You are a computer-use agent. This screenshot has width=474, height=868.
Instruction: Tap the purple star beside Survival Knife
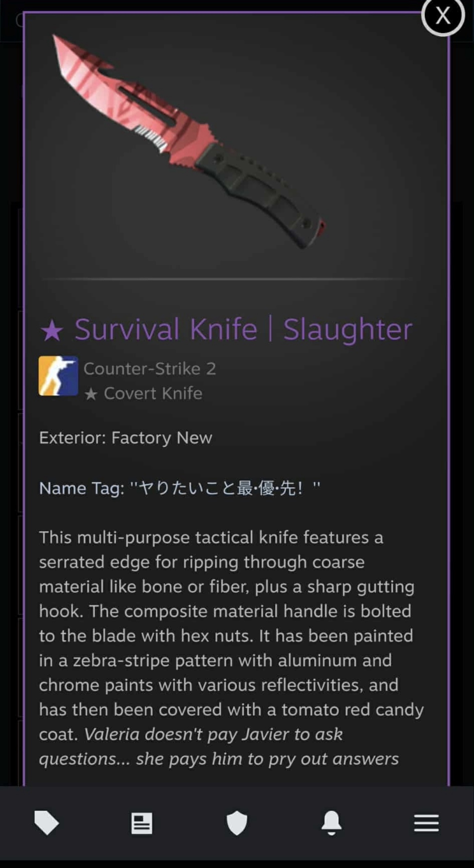coord(52,331)
